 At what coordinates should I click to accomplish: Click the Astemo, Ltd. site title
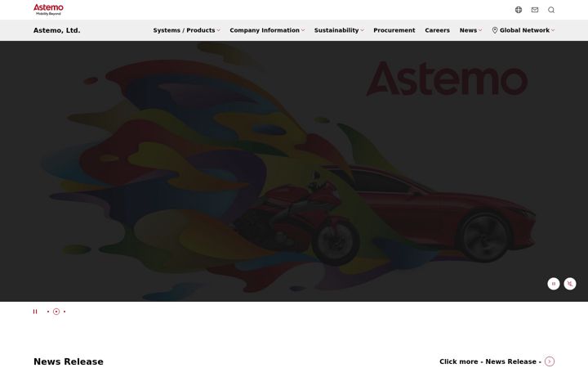tap(56, 30)
